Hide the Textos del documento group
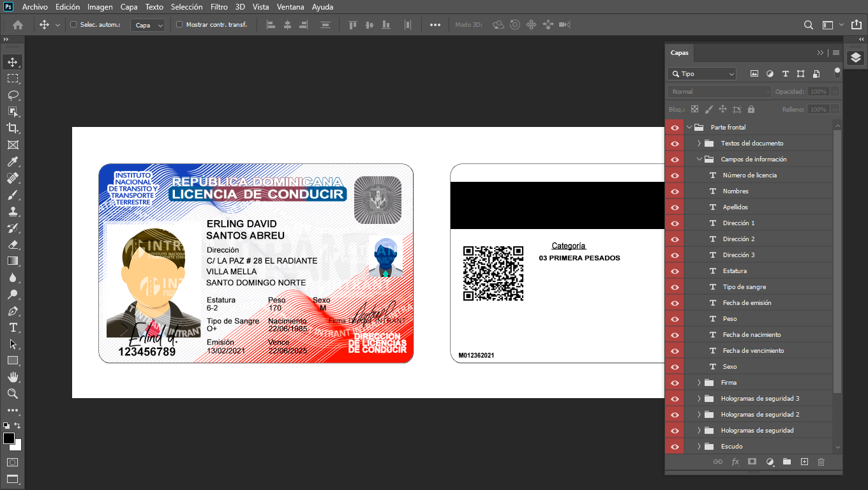Screen dimensions: 868x490 675,144
